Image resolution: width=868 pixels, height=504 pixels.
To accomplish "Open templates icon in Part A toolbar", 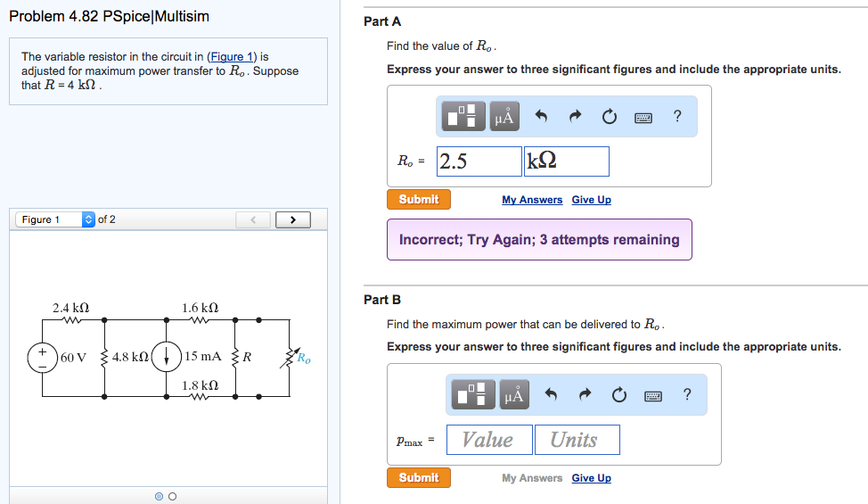I will tap(463, 116).
